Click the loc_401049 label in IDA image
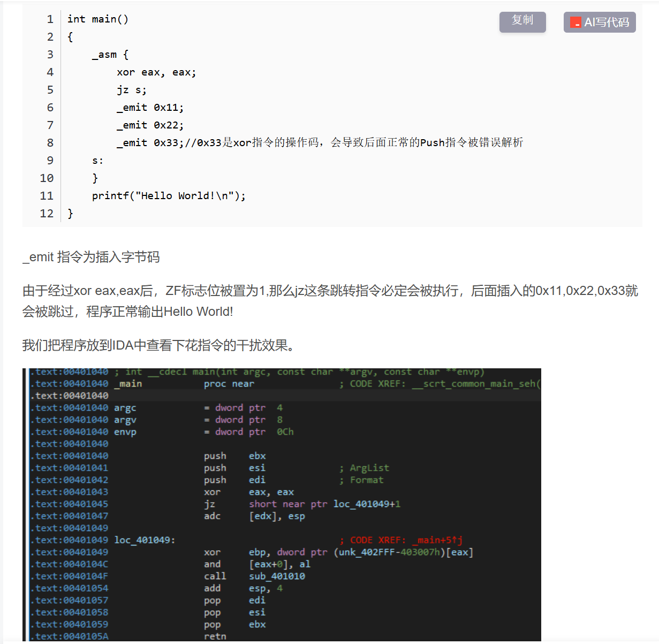The image size is (659, 644). (144, 540)
